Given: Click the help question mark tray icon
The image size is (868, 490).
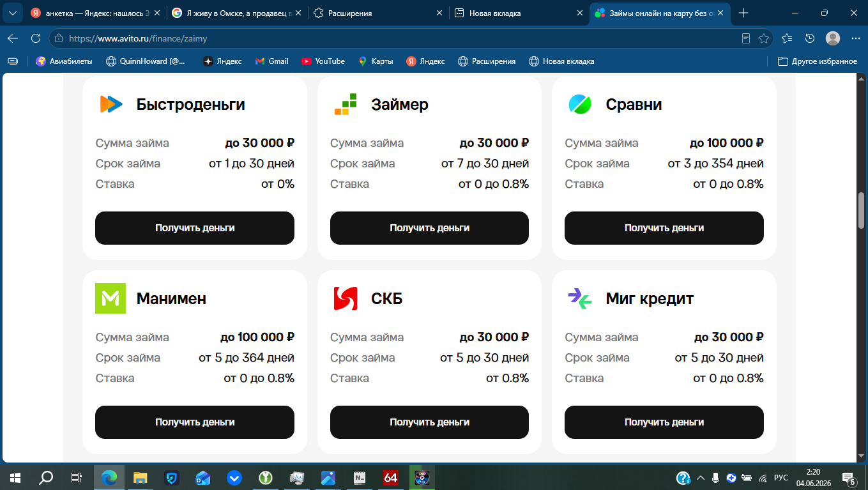Looking at the screenshot, I should [x=683, y=477].
